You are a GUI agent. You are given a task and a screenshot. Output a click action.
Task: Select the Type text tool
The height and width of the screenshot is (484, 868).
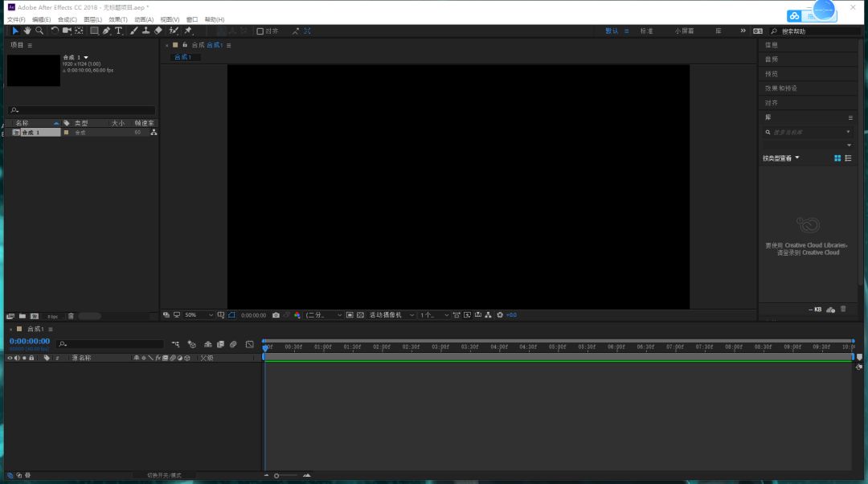pos(118,31)
